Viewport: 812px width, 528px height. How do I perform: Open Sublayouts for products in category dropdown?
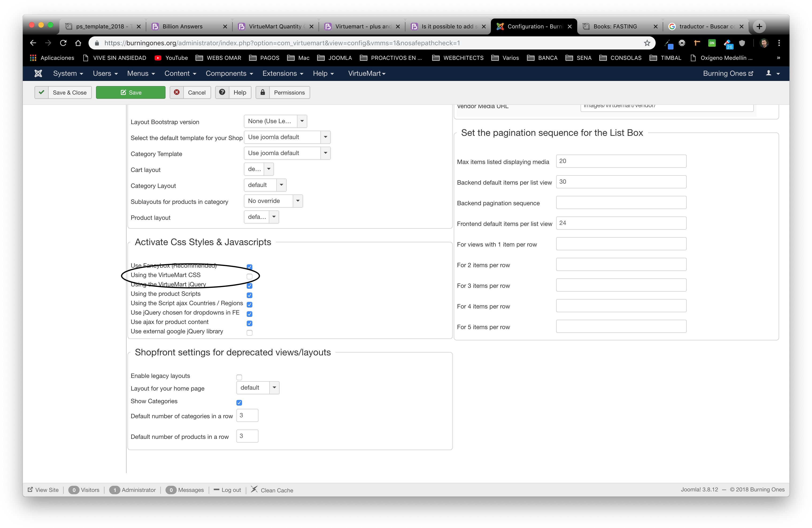[x=273, y=201]
